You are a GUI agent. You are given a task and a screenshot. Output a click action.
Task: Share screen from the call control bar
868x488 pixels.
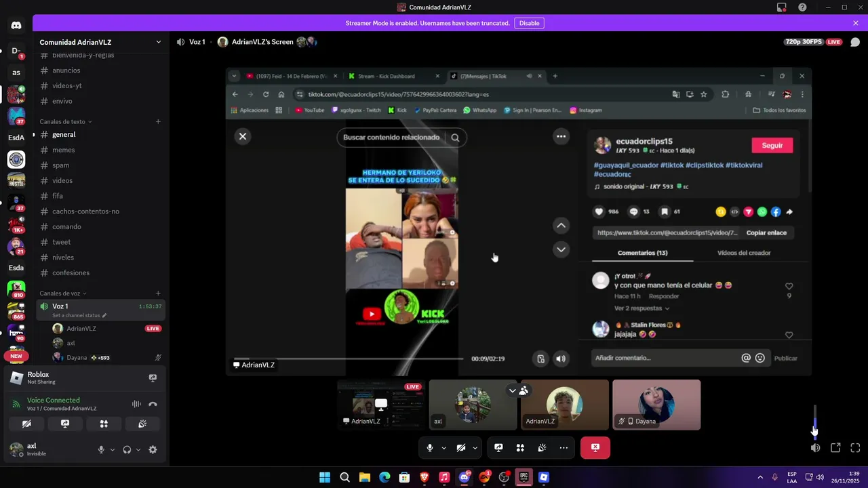498,447
